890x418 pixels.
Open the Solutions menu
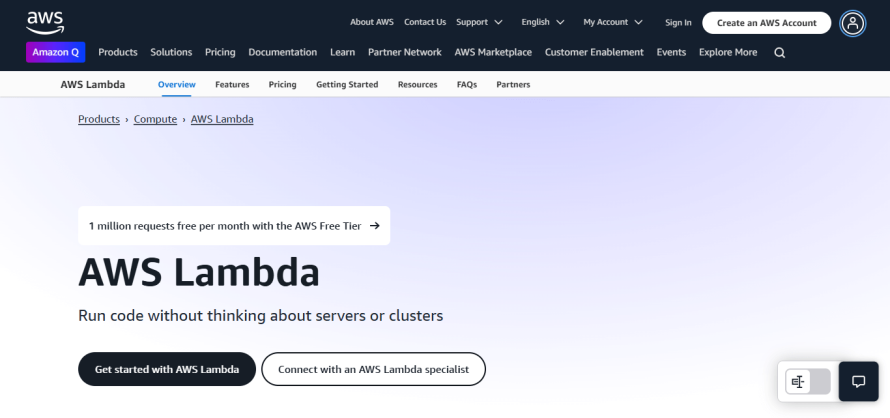tap(171, 52)
